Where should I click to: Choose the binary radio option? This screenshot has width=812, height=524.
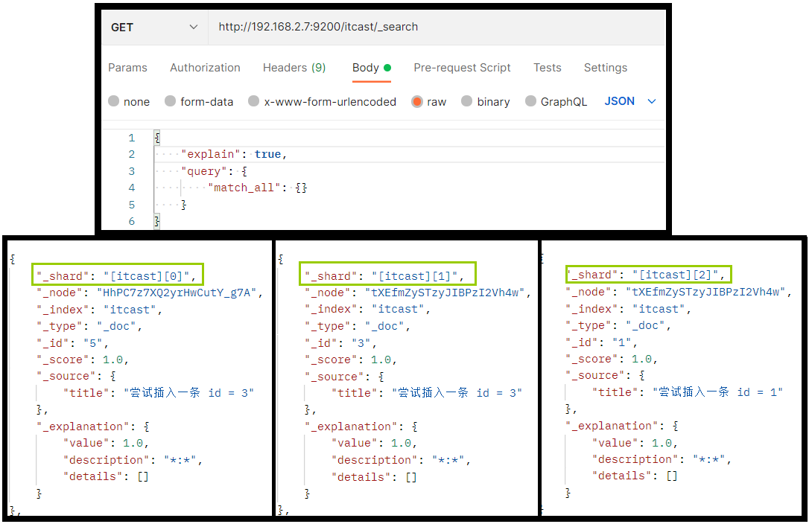click(x=467, y=101)
